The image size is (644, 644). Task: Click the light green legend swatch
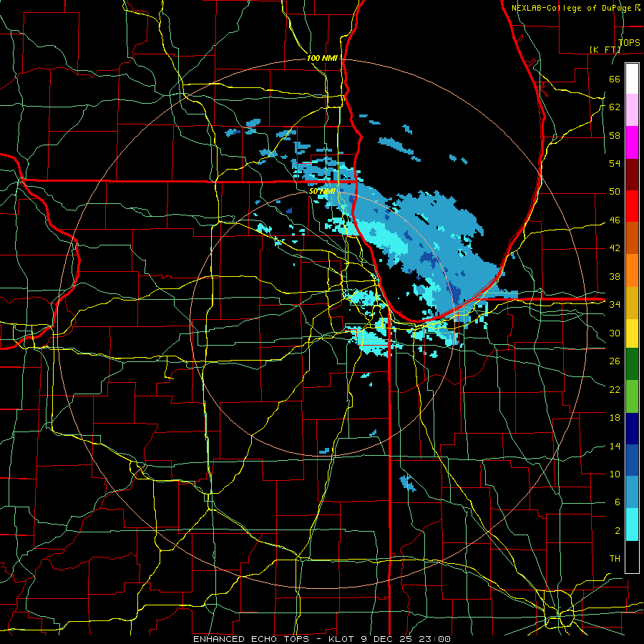[x=632, y=396]
